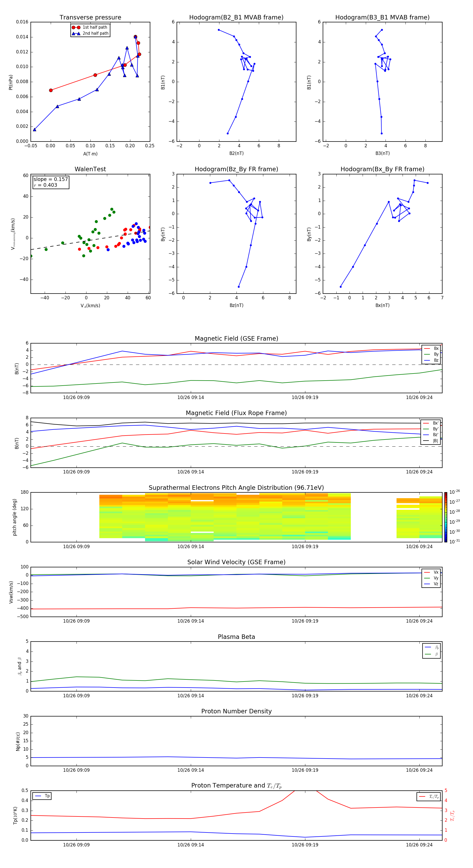Image resolution: width=473 pixels, height=868 pixels.
Task: Click the 'Magnetic Field (GSE Frame)' title
Action: [236, 339]
